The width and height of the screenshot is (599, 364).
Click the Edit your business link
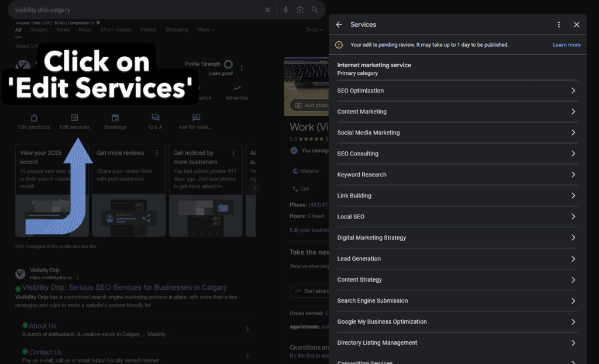click(x=309, y=230)
